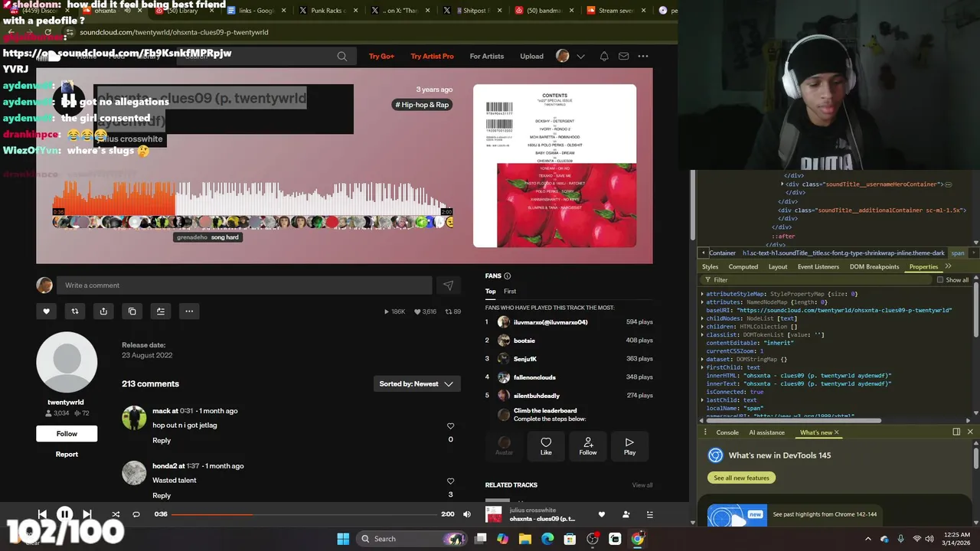Viewport: 980px width, 551px height.
Task: Expand the soundTitle__usernameHeroContainer div node
Action: pos(782,184)
